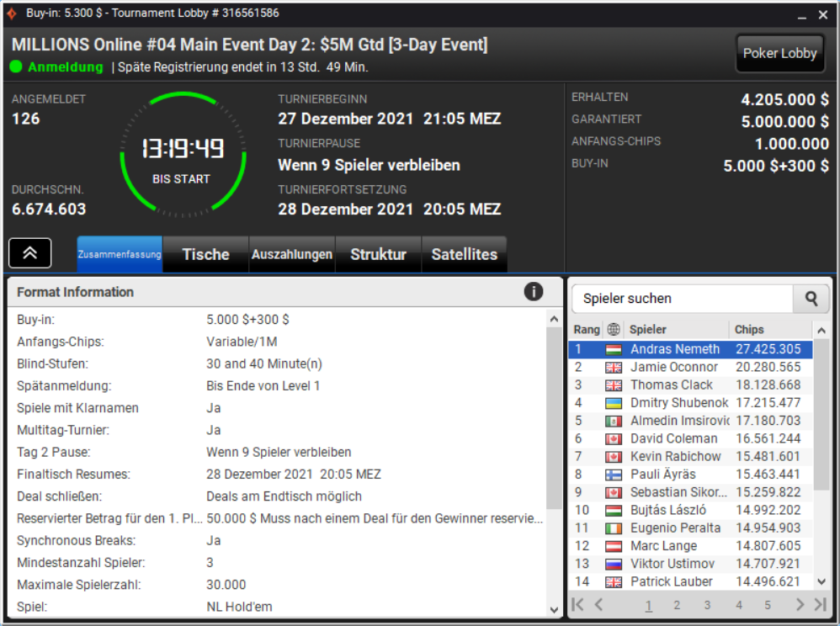This screenshot has height=626, width=840.
Task: Open the Struktur tab
Action: click(x=378, y=254)
